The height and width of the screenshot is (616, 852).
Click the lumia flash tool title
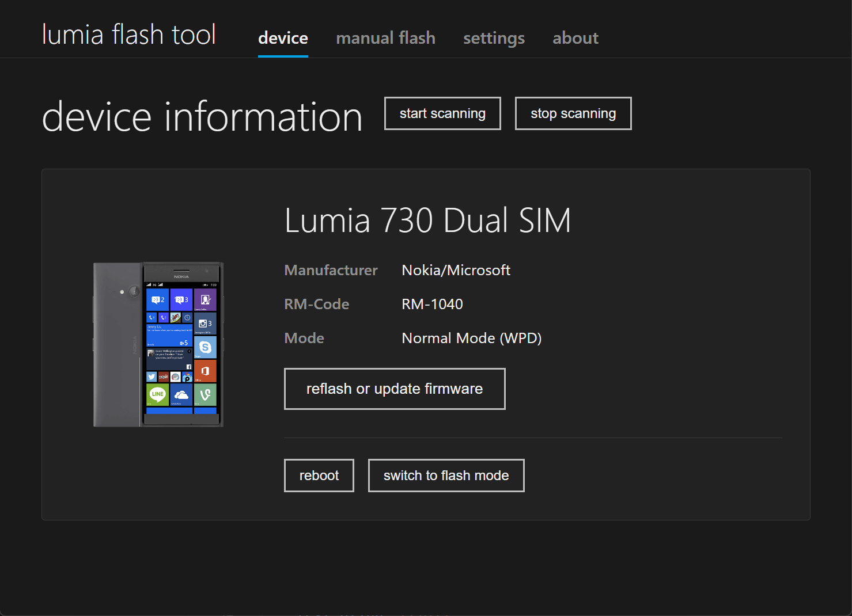[x=129, y=35]
